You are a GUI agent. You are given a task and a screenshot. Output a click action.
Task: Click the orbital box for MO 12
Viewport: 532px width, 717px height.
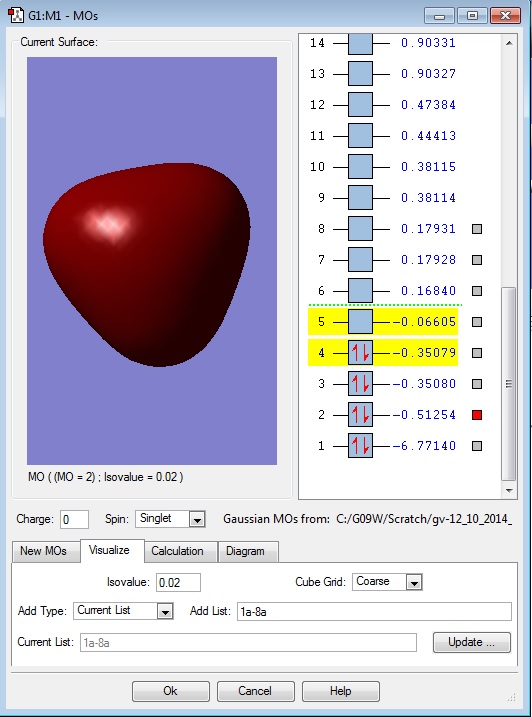360,105
